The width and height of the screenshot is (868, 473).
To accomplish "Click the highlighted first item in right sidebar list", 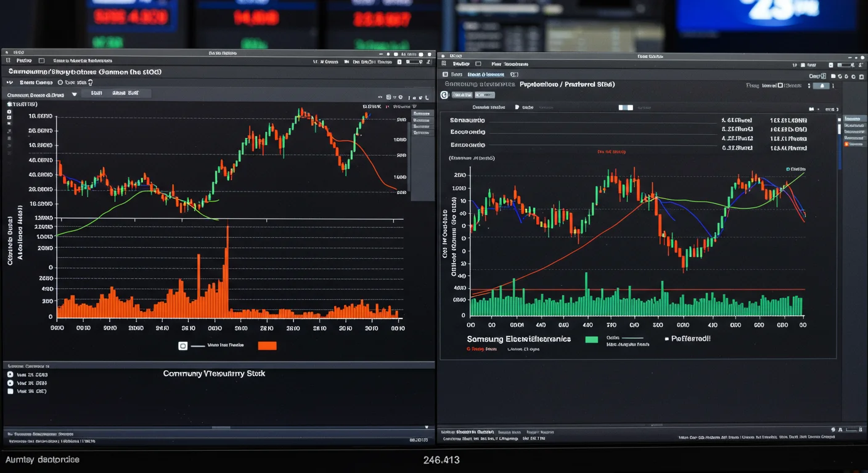I will click(x=855, y=118).
